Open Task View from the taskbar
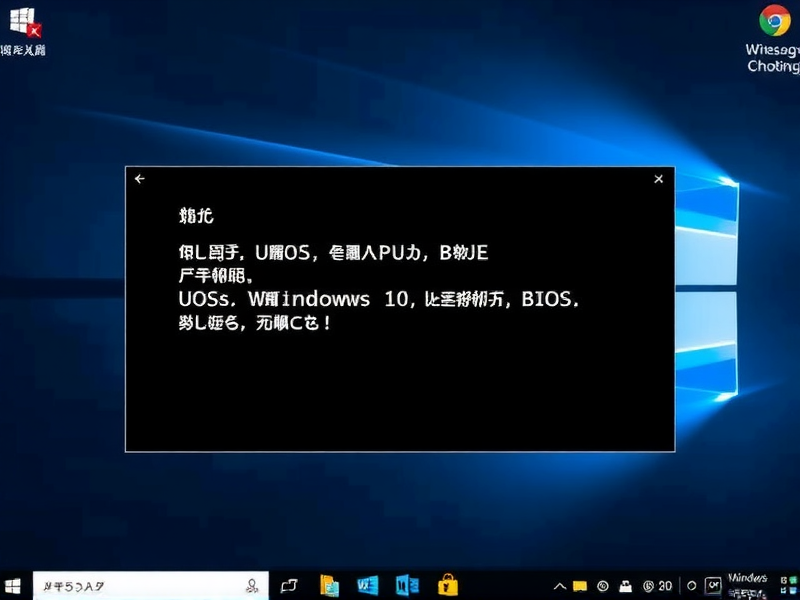Screen dimensions: 800x600 (x=290, y=585)
